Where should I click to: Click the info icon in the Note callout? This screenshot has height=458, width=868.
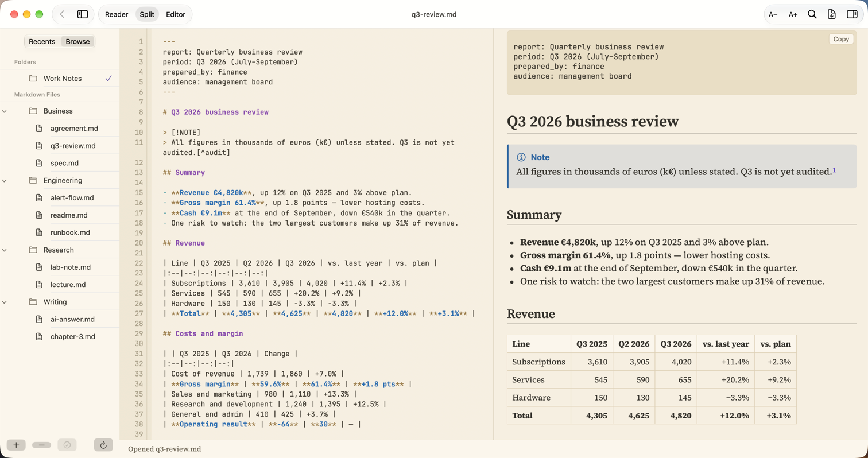pos(521,157)
